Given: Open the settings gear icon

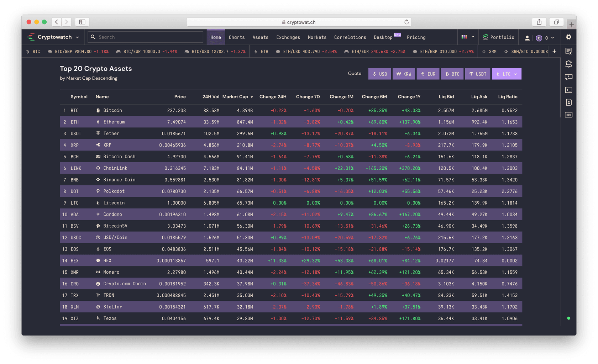Looking at the screenshot, I should [x=568, y=37].
